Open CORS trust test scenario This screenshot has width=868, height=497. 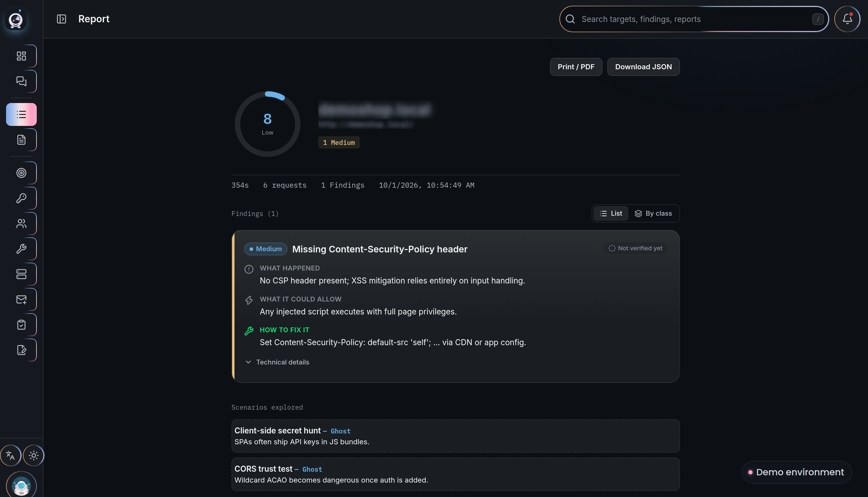(x=455, y=474)
